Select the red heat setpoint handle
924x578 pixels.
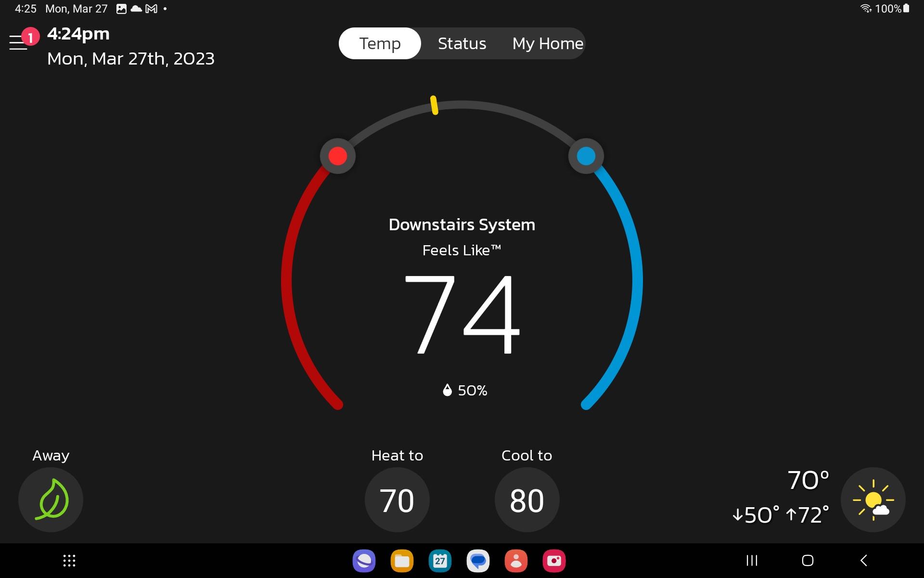pyautogui.click(x=338, y=156)
